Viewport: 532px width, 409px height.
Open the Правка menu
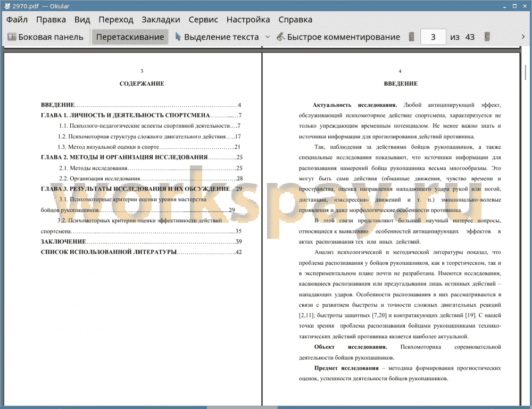pyautogui.click(x=51, y=20)
